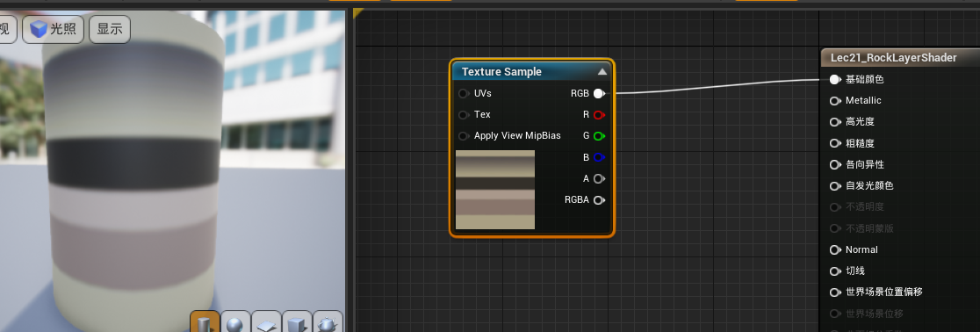Select the Lec21_RockLayerShader material node title
Screen dimensions: 980x332
[893, 58]
